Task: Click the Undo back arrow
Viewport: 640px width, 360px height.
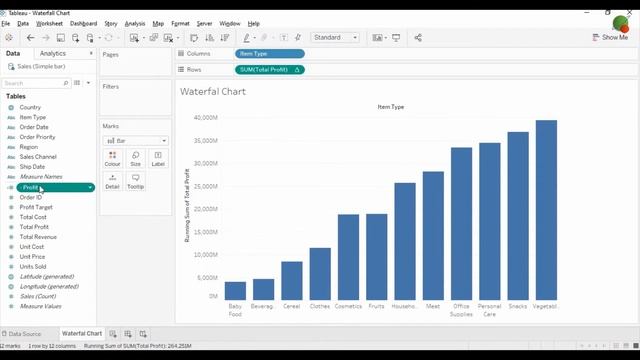Action: pyautogui.click(x=30, y=38)
